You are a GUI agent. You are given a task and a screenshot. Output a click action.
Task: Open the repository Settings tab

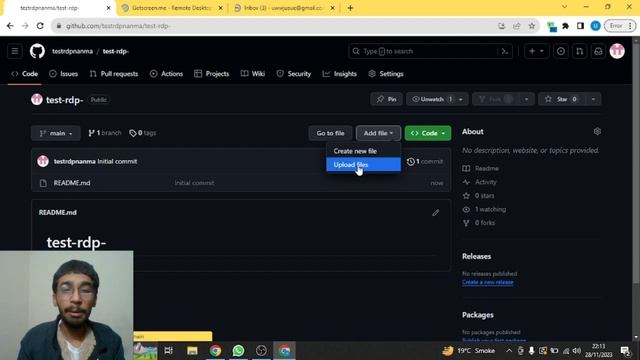(386, 74)
